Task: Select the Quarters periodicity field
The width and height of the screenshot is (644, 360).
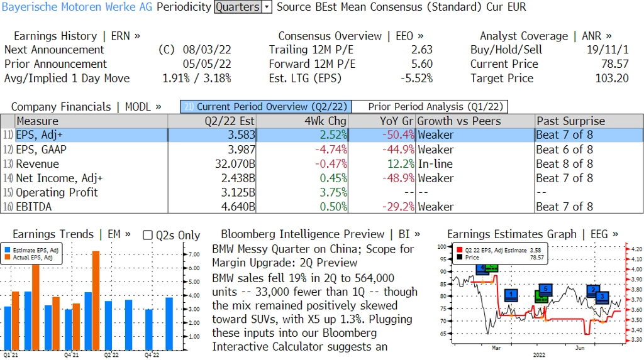Action: (x=238, y=7)
